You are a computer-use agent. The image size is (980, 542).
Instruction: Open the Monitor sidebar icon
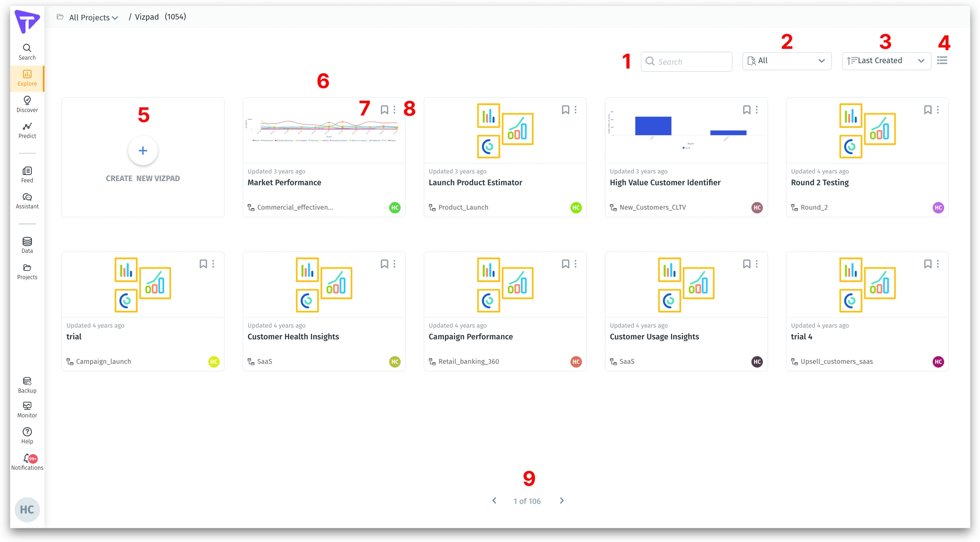[x=27, y=406]
